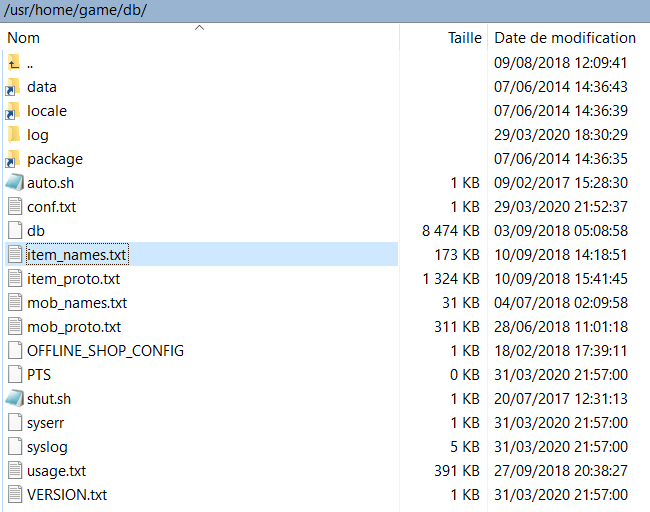Click date 03/09/2018 05:08:58 of db
The height and width of the screenshot is (512, 650).
click(x=561, y=231)
